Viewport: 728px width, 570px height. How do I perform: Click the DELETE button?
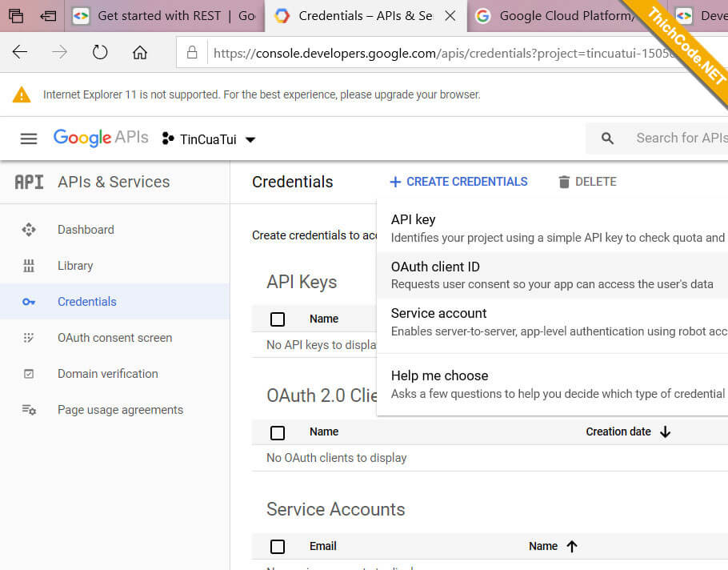click(587, 182)
